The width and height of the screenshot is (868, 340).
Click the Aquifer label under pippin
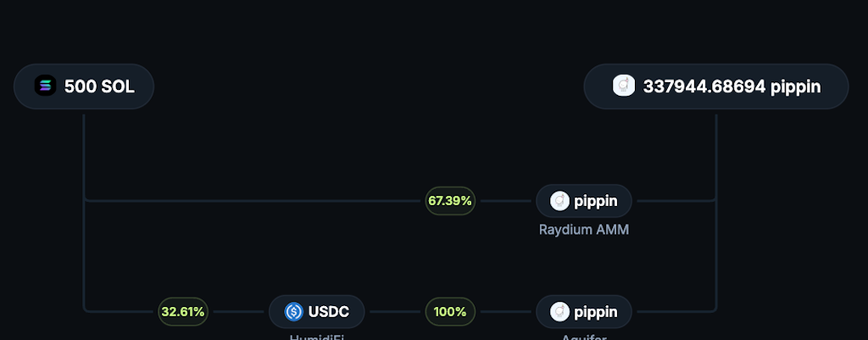[583, 336]
